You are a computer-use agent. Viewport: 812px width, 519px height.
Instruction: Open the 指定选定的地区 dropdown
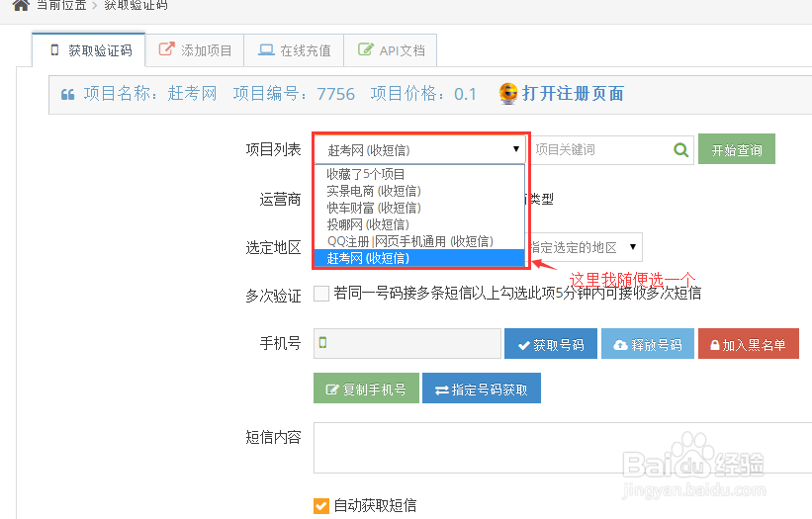coord(586,247)
